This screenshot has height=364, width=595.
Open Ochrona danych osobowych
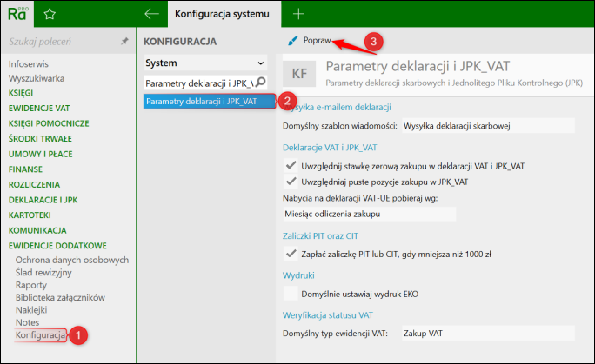tap(72, 260)
